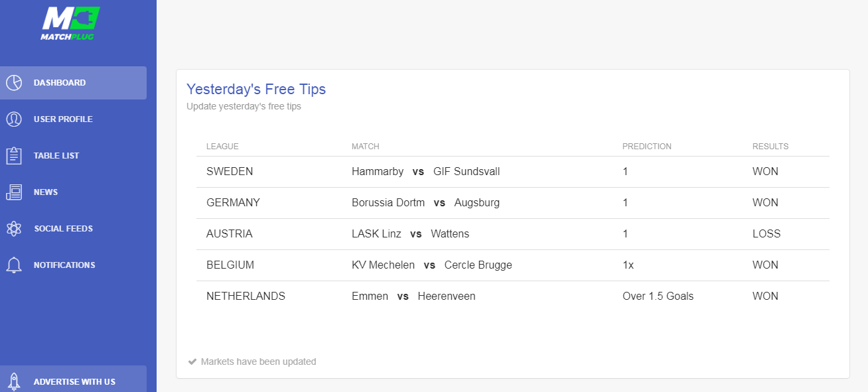Open the Table List section

[73, 156]
